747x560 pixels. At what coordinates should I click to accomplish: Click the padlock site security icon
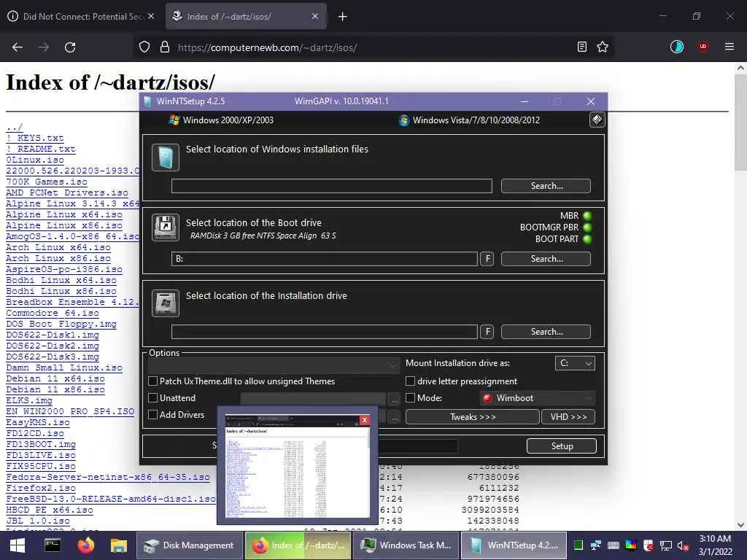point(165,47)
